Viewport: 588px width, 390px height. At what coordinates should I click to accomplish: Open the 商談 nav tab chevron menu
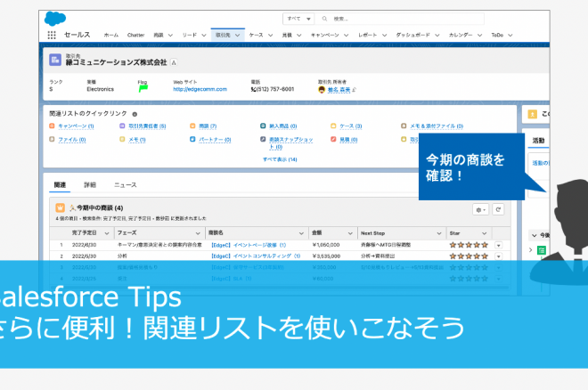click(x=170, y=36)
